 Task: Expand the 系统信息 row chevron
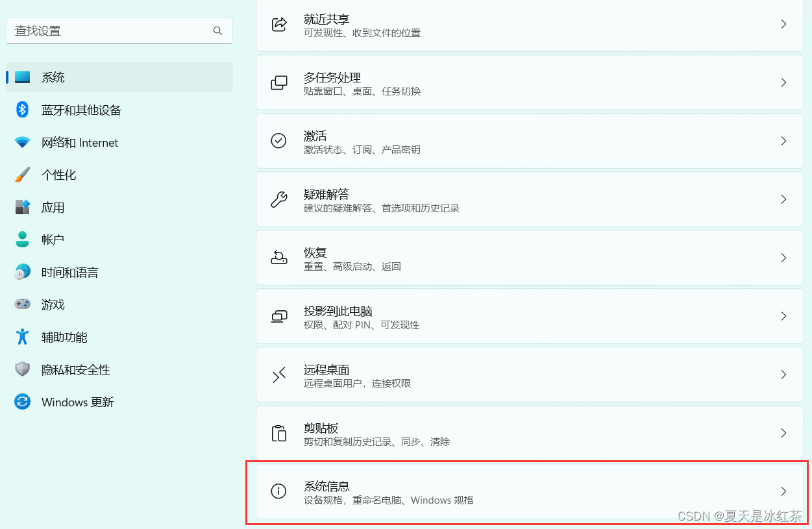[783, 491]
